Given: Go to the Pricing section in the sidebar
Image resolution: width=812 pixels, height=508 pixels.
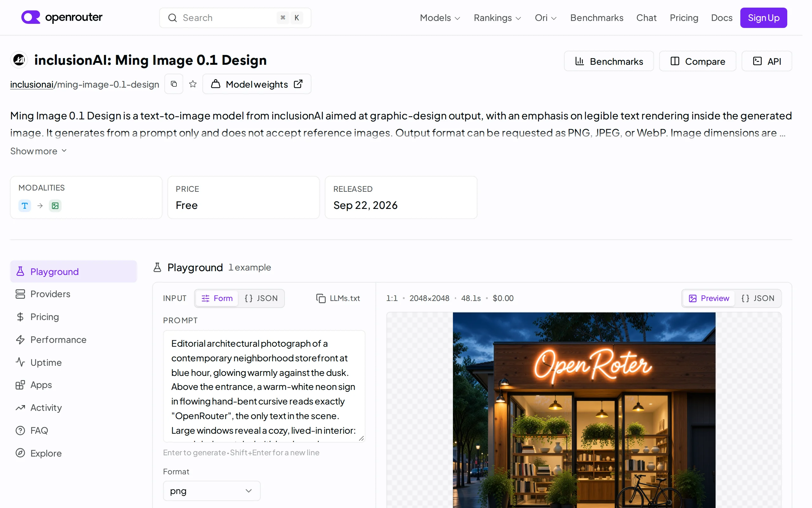Looking at the screenshot, I should (x=74, y=317).
